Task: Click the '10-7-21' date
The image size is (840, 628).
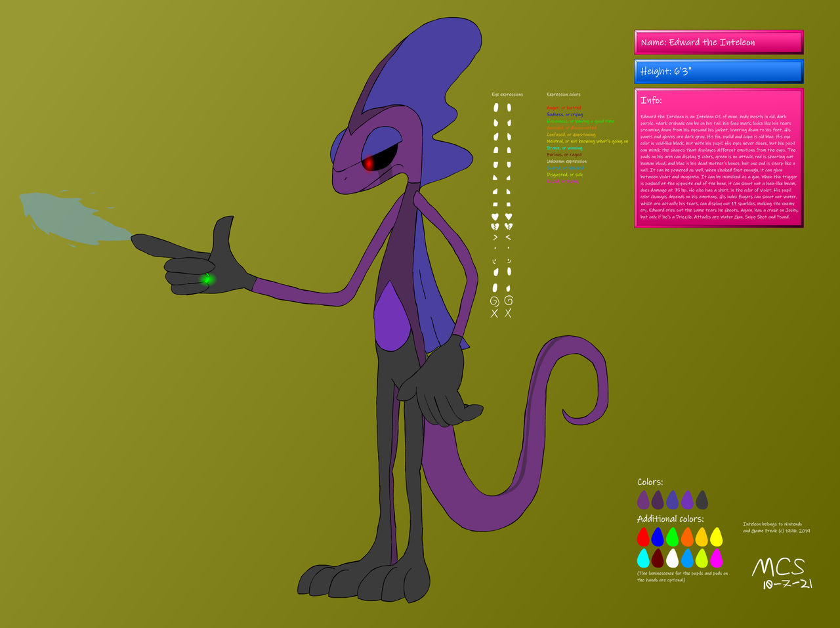Action: click(787, 583)
